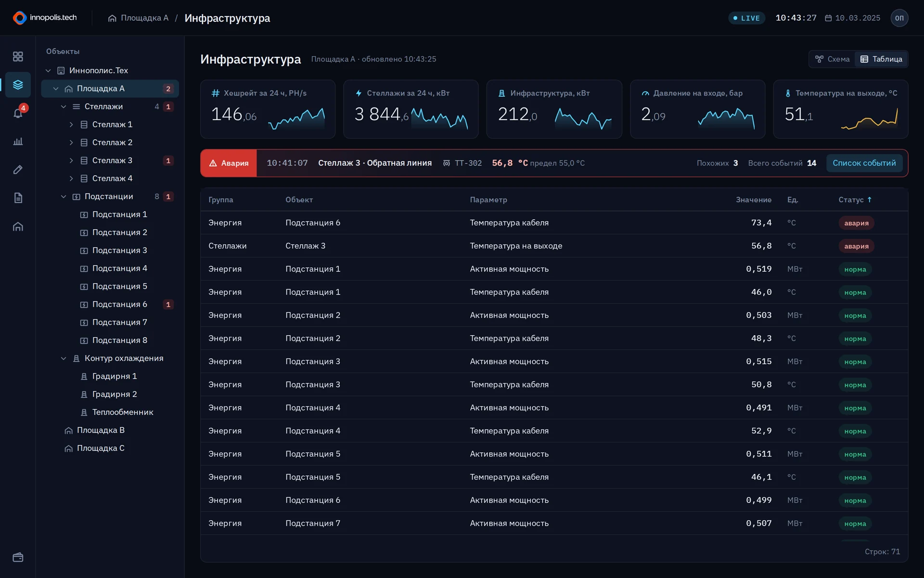Open the Список событий button
This screenshot has height=578, width=924.
tap(864, 163)
